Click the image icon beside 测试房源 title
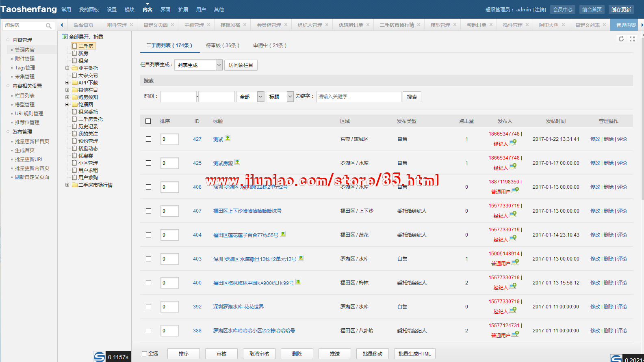644x362 pixels. [x=237, y=162]
